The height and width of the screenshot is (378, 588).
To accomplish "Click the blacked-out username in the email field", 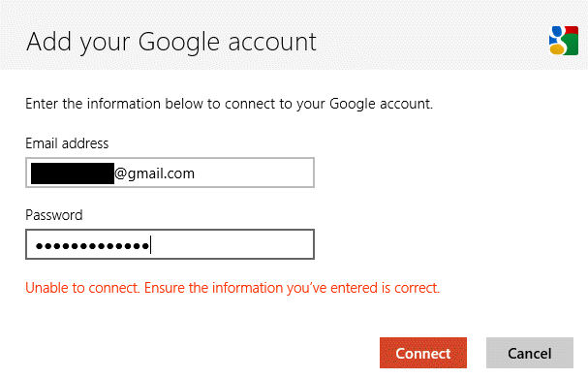I will tap(73, 173).
